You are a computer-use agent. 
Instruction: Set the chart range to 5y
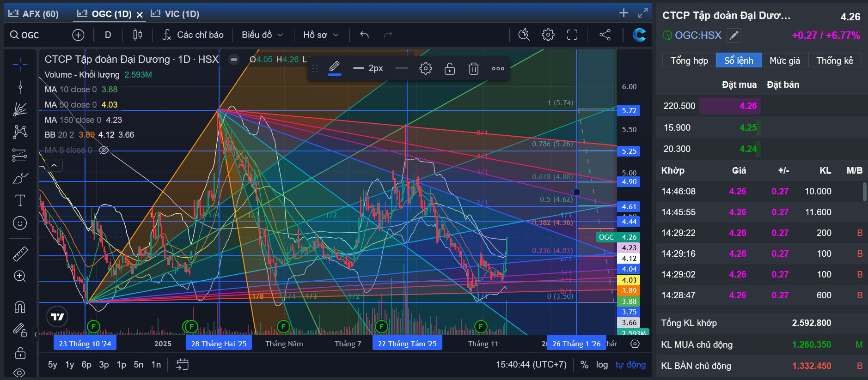53,365
